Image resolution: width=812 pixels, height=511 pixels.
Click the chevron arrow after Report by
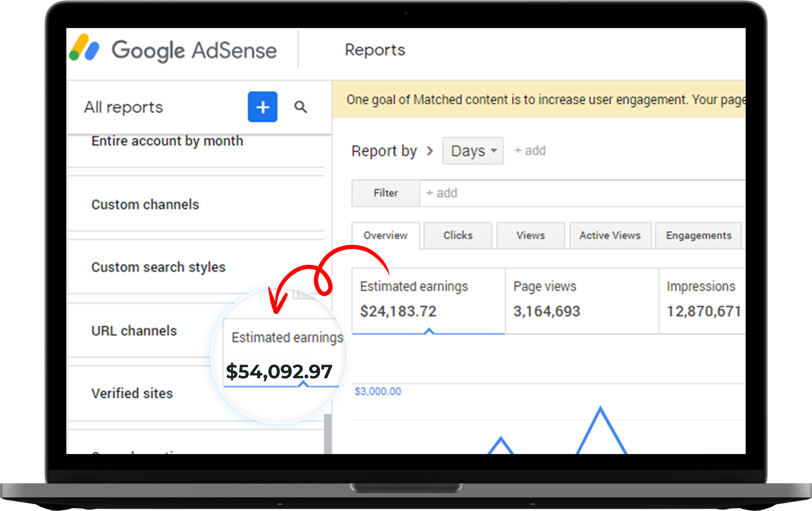430,151
